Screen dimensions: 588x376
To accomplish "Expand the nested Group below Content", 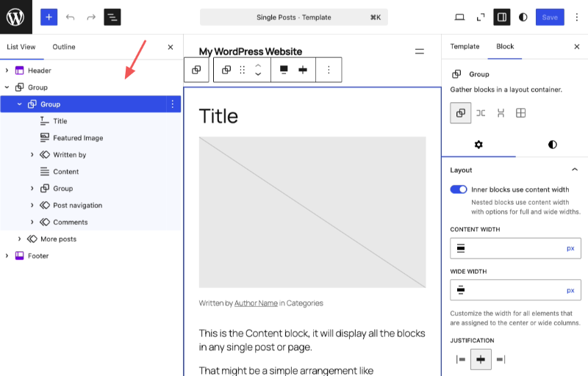I will pos(32,189).
